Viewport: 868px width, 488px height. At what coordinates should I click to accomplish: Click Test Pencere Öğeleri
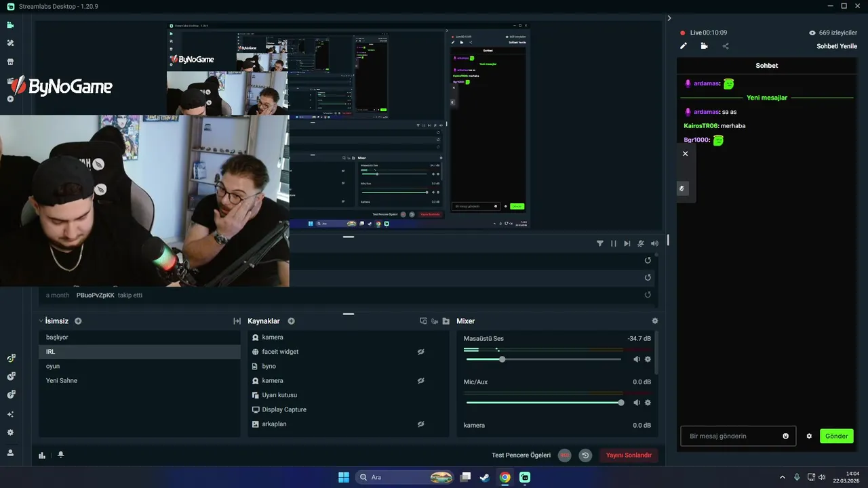(x=521, y=455)
